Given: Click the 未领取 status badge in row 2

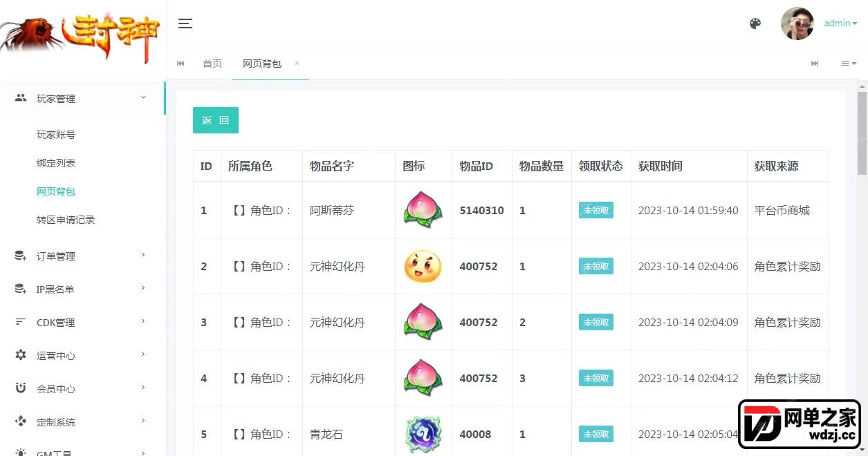Looking at the screenshot, I should point(596,266).
